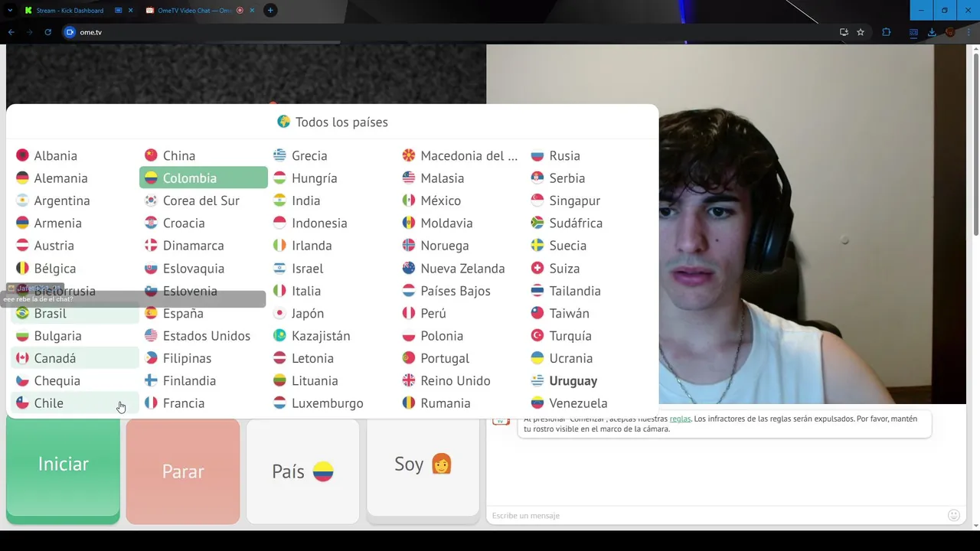Pick Estados Unidos country
The image size is (980, 551).
[203, 335]
